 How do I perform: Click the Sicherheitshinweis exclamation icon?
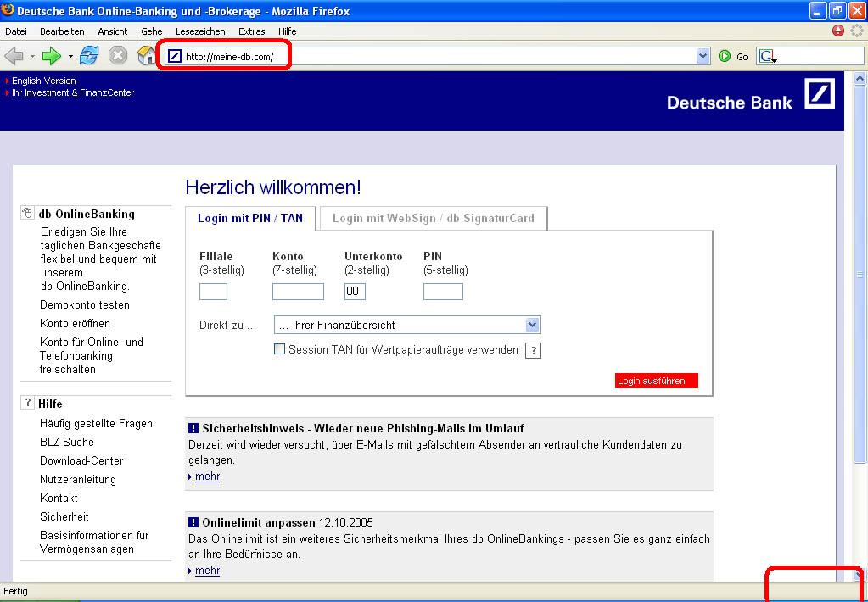click(193, 428)
